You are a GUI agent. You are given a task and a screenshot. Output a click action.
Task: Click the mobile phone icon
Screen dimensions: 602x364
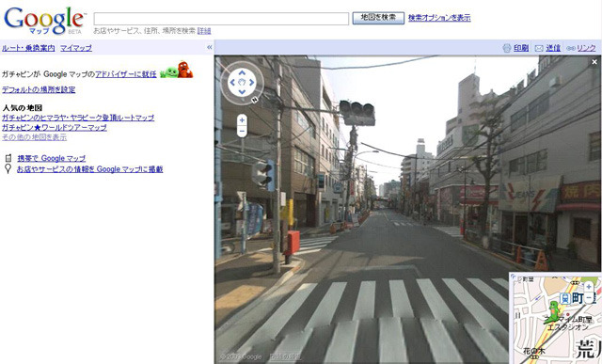[x=8, y=158]
